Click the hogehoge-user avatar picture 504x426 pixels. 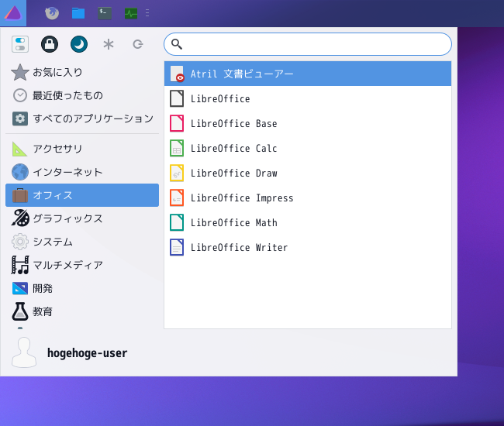[x=24, y=352]
